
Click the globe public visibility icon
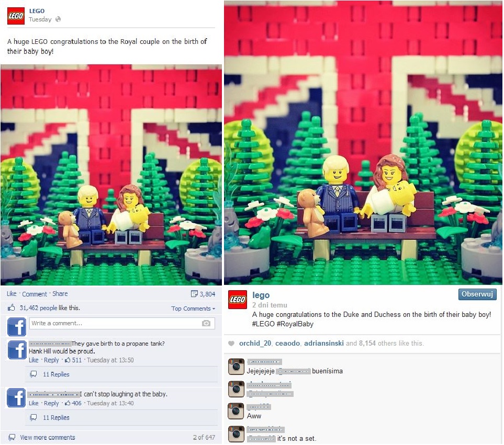pyautogui.click(x=58, y=19)
